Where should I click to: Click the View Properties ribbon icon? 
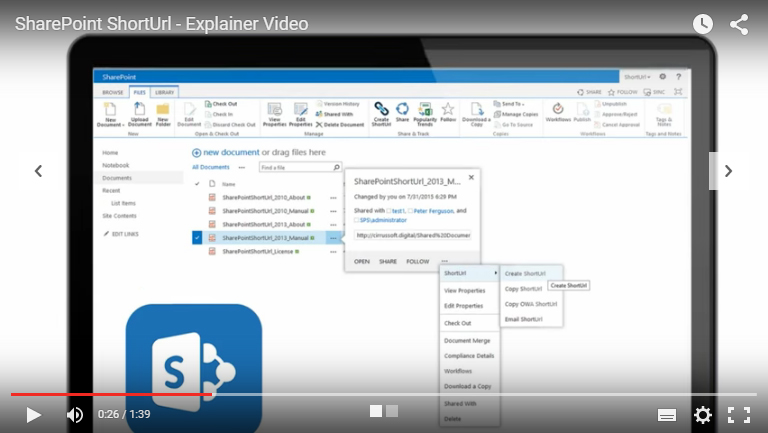[x=274, y=115]
